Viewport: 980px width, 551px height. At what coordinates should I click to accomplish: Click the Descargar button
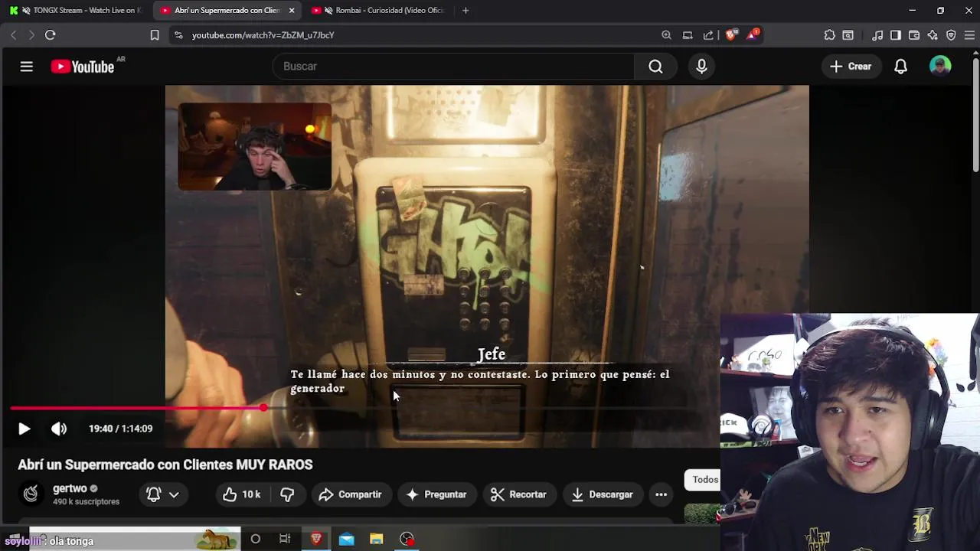(604, 494)
